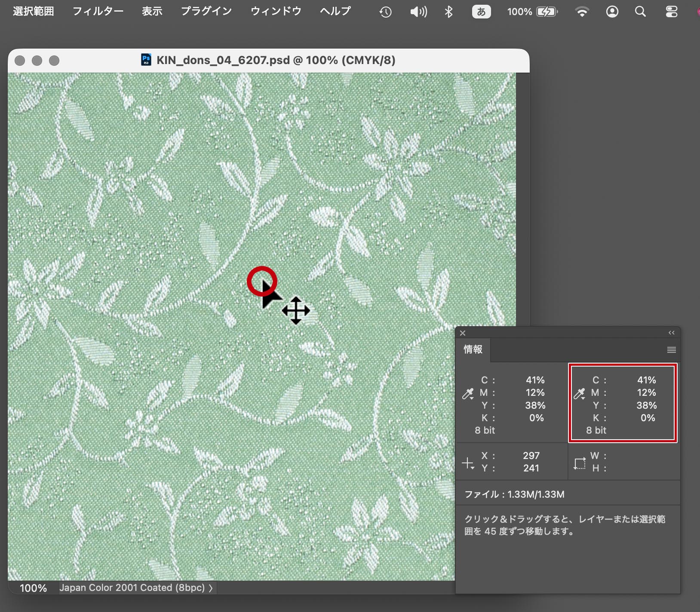The height and width of the screenshot is (612, 700).
Task: Click the second eyedropper icon in Info panel
Action: pos(579,394)
